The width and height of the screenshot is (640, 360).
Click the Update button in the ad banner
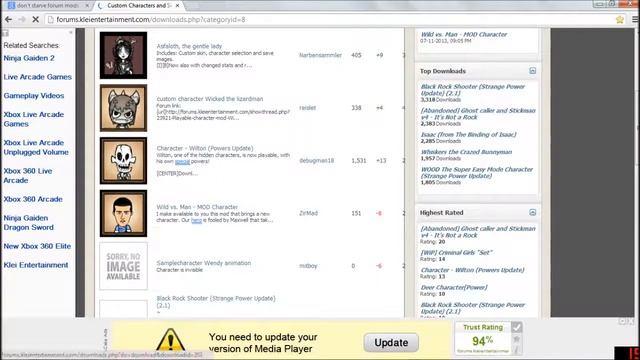(x=391, y=342)
